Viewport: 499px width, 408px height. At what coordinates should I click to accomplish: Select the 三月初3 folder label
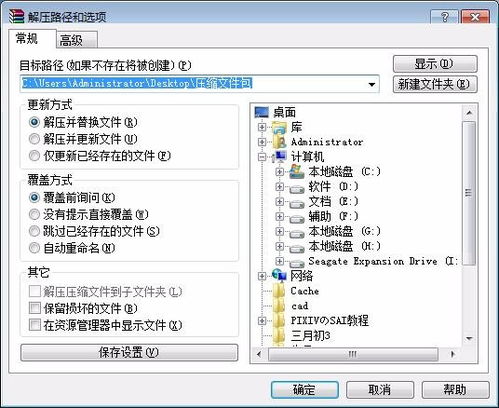pos(310,335)
